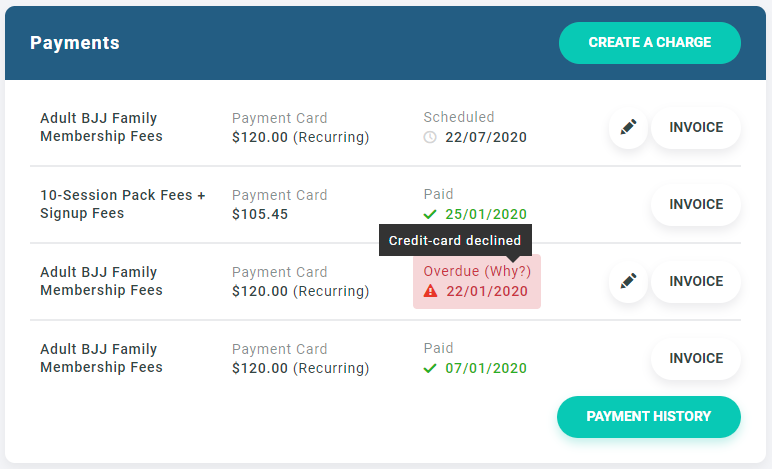This screenshot has height=469, width=772.
Task: Open invoice for the scheduled 22/07/2020 payment
Action: 696,128
